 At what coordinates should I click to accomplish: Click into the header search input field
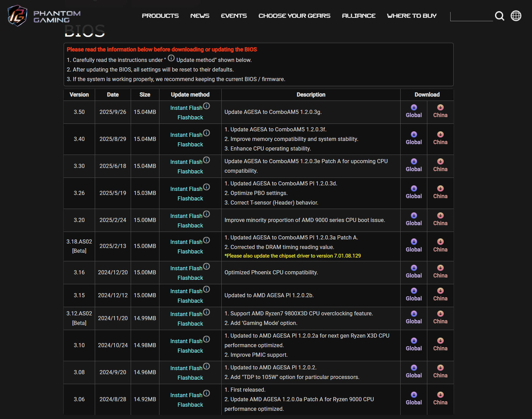pyautogui.click(x=471, y=16)
